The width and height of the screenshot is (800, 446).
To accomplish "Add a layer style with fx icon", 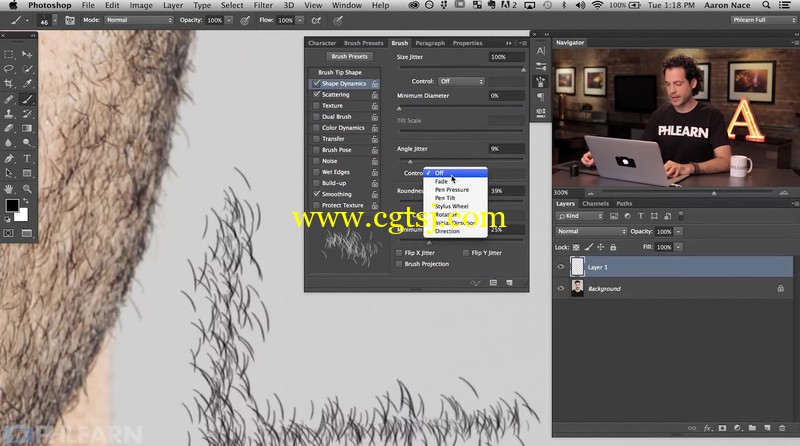I will point(707,428).
